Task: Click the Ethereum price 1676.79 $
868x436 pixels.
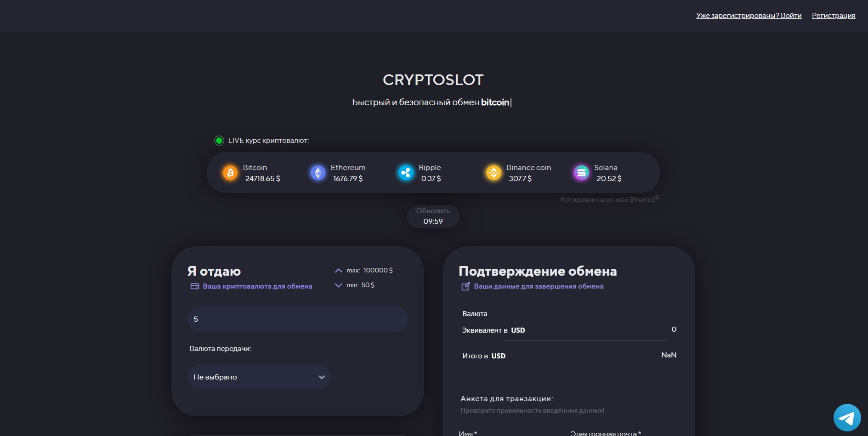Action: tap(348, 179)
